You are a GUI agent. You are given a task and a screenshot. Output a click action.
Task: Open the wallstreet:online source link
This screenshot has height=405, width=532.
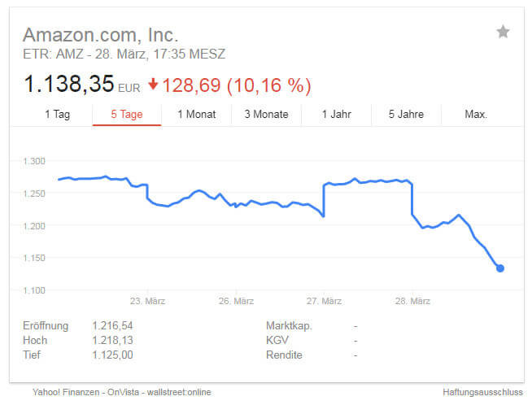click(177, 392)
